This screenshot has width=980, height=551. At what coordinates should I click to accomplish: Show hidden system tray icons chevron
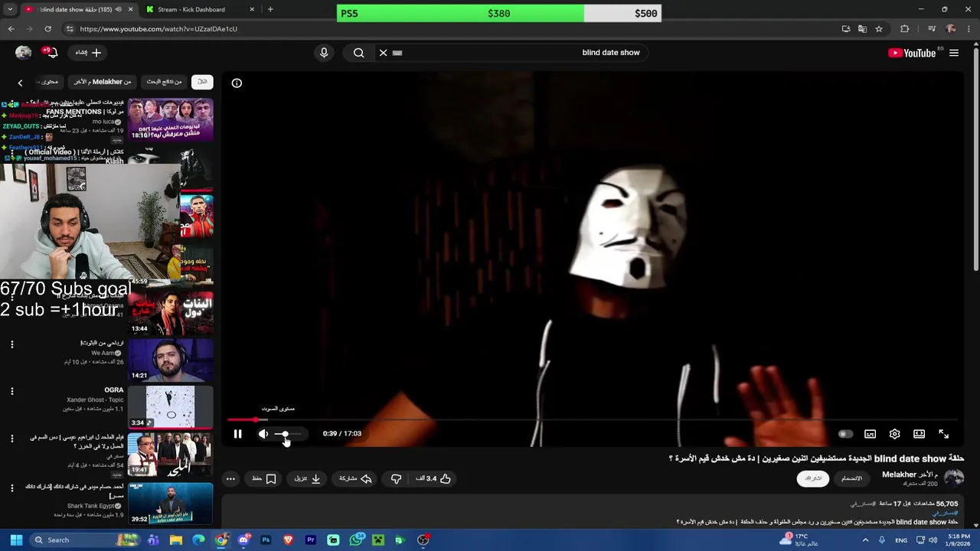pos(865,540)
